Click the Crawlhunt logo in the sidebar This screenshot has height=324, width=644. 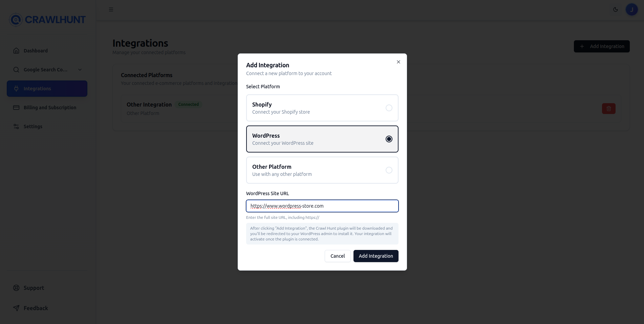47,19
